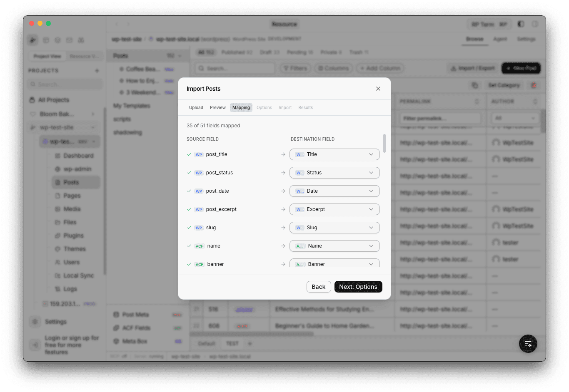Toggle the checkmark for post_title mapping

[189, 154]
